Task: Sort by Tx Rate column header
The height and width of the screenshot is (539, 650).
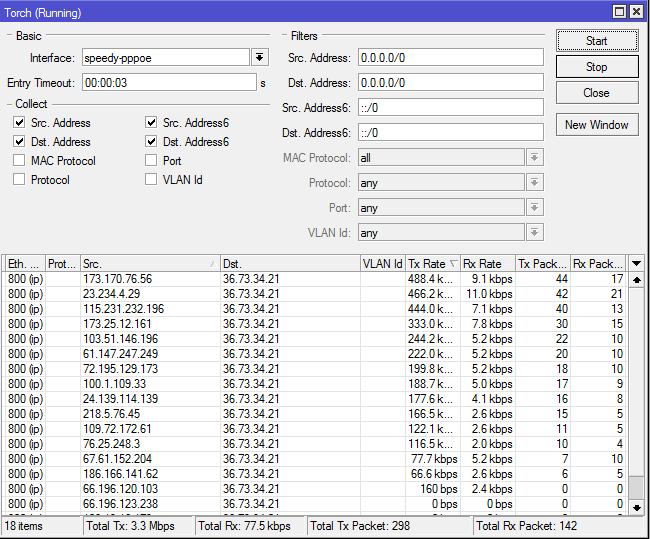Action: tap(432, 263)
